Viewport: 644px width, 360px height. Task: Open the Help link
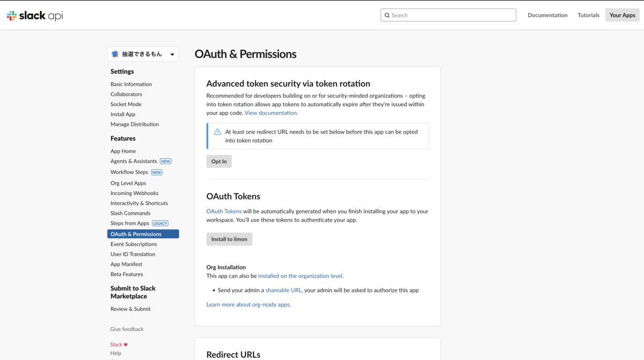click(116, 353)
